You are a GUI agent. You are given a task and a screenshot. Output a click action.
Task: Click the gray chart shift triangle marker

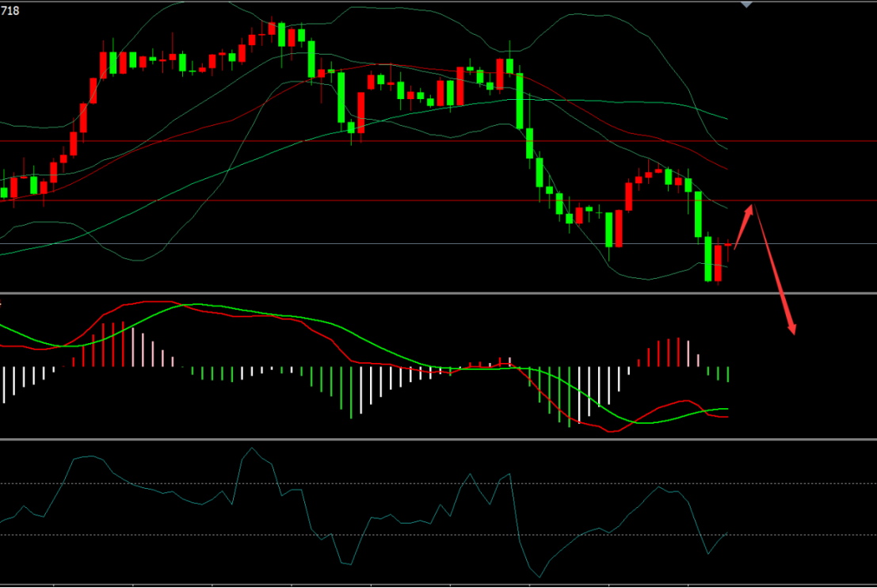tap(746, 5)
